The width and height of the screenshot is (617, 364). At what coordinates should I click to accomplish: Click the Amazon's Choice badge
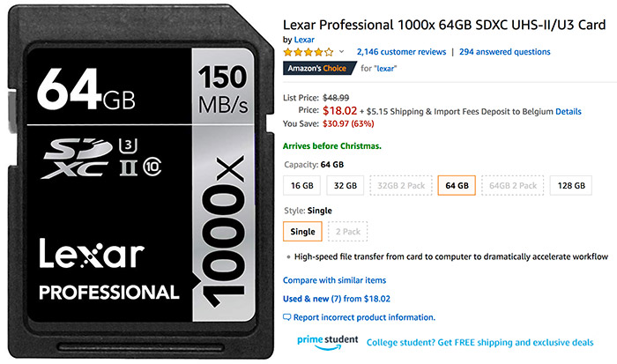tap(319, 68)
